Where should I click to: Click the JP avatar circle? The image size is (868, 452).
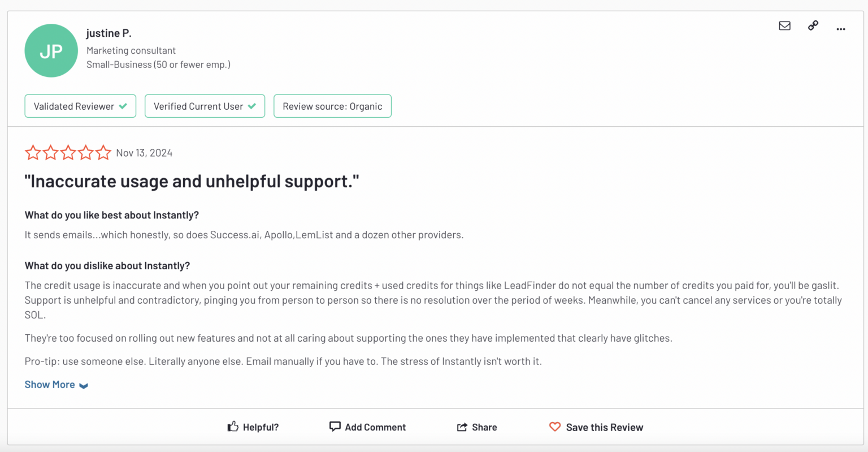click(51, 50)
